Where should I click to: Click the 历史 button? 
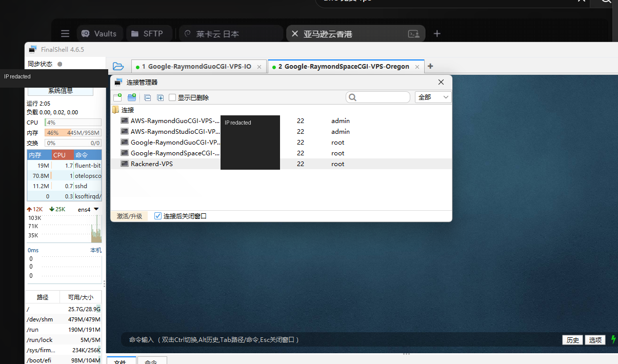click(x=572, y=340)
